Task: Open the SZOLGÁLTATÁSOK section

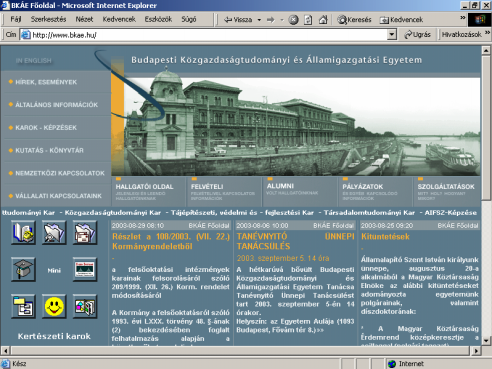Action: [x=446, y=187]
